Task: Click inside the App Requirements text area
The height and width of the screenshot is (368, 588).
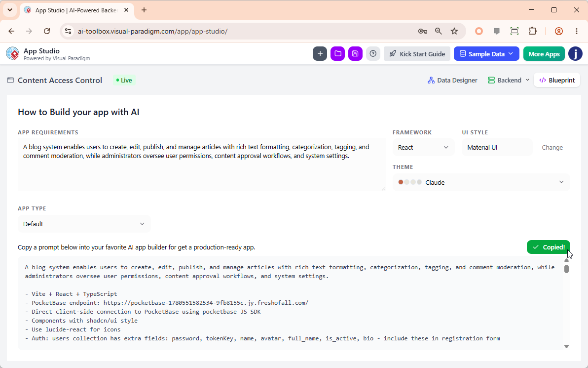Action: click(202, 165)
